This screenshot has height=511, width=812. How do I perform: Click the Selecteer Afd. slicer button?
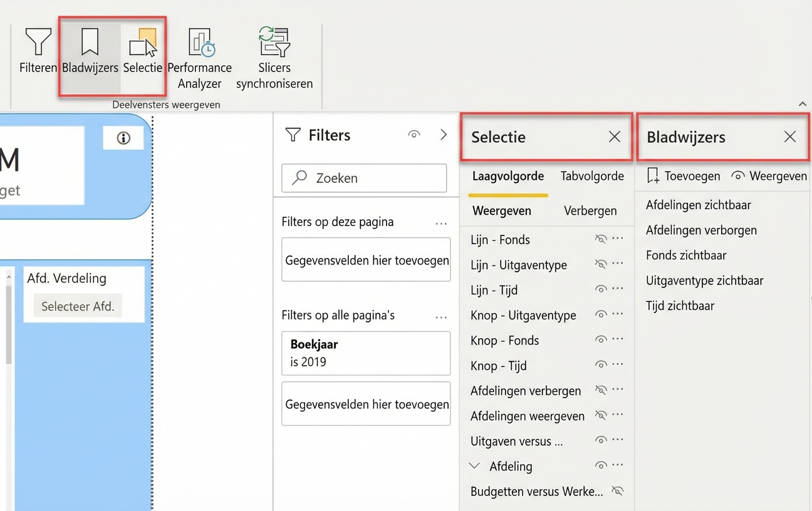(78, 307)
